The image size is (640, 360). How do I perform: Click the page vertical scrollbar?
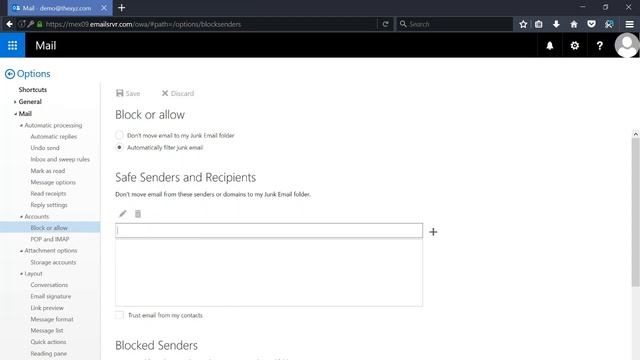point(636,212)
